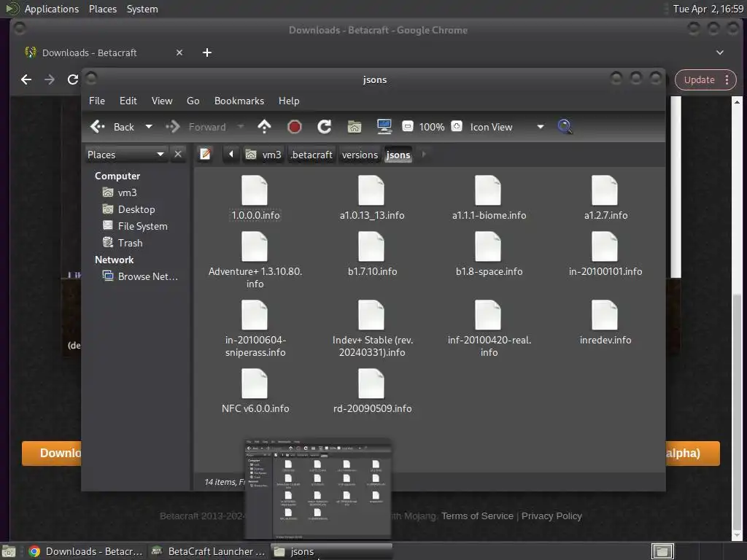Select the b1.8-space.info file icon
The height and width of the screenshot is (560, 747).
pos(488,246)
